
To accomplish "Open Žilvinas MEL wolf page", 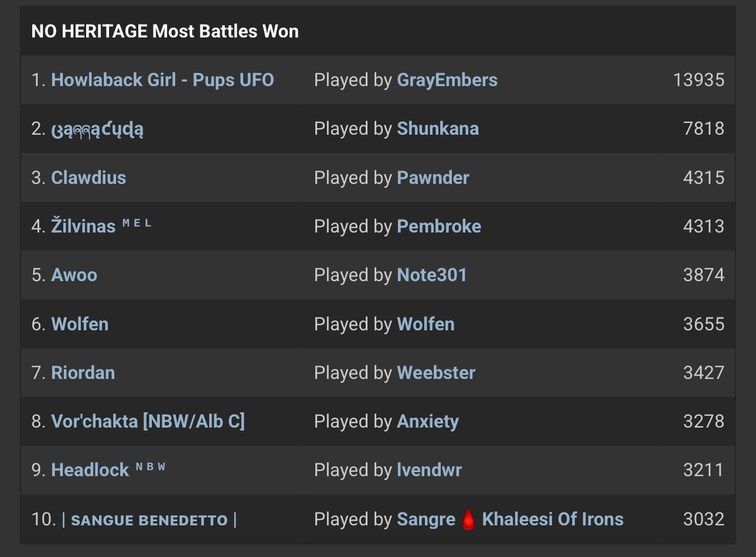I will pyautogui.click(x=101, y=225).
